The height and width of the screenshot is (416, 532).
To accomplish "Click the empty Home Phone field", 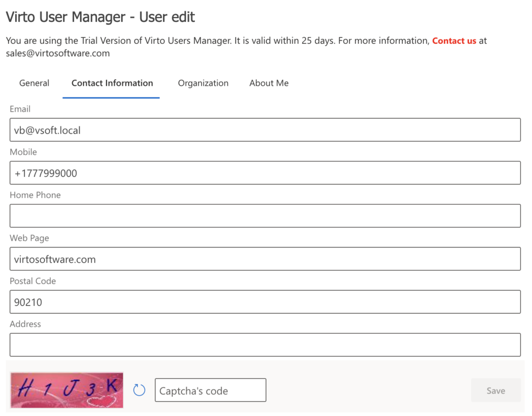I will [x=265, y=215].
